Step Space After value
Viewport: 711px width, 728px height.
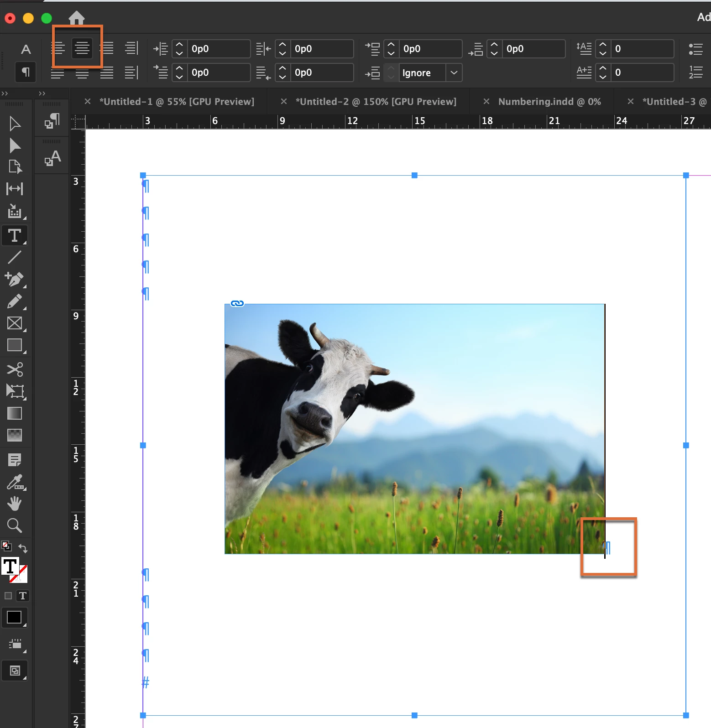point(494,48)
